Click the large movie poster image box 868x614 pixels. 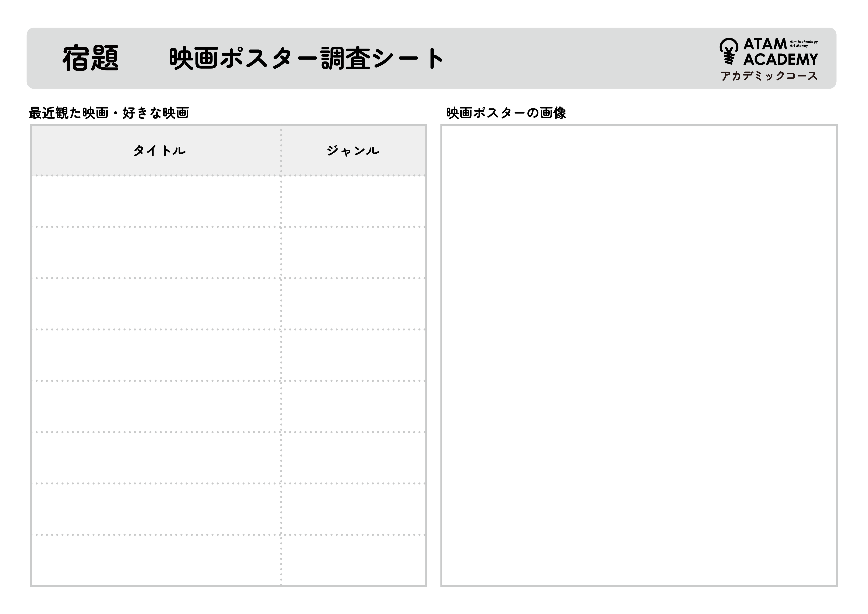[639, 355]
